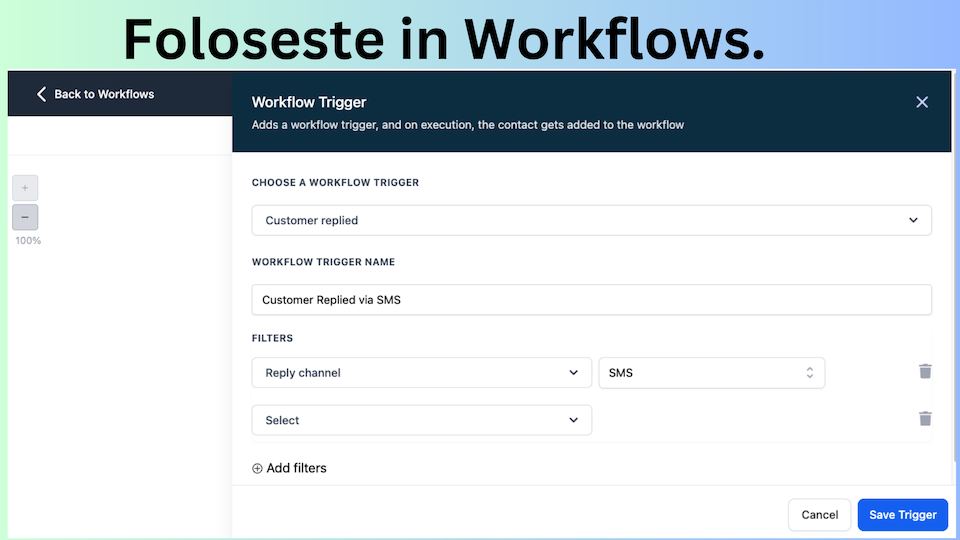Click the back arrow chevron icon
This screenshot has height=540, width=960.
(41, 94)
